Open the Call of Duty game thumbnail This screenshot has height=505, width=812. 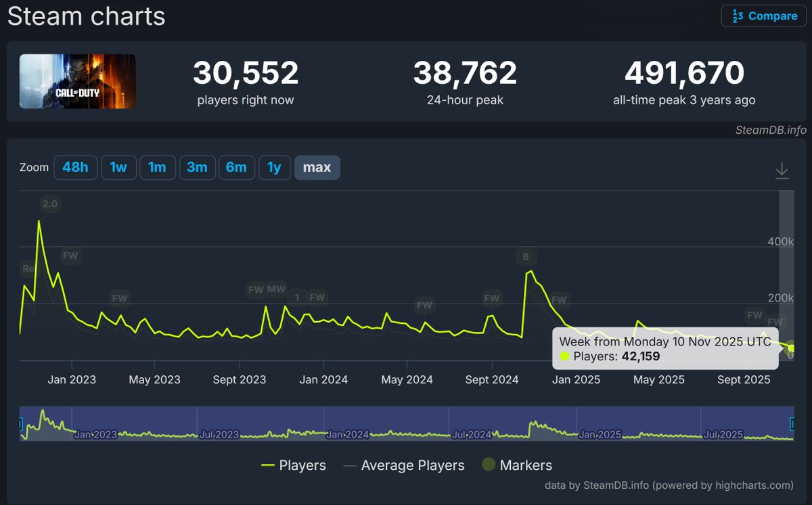point(78,81)
